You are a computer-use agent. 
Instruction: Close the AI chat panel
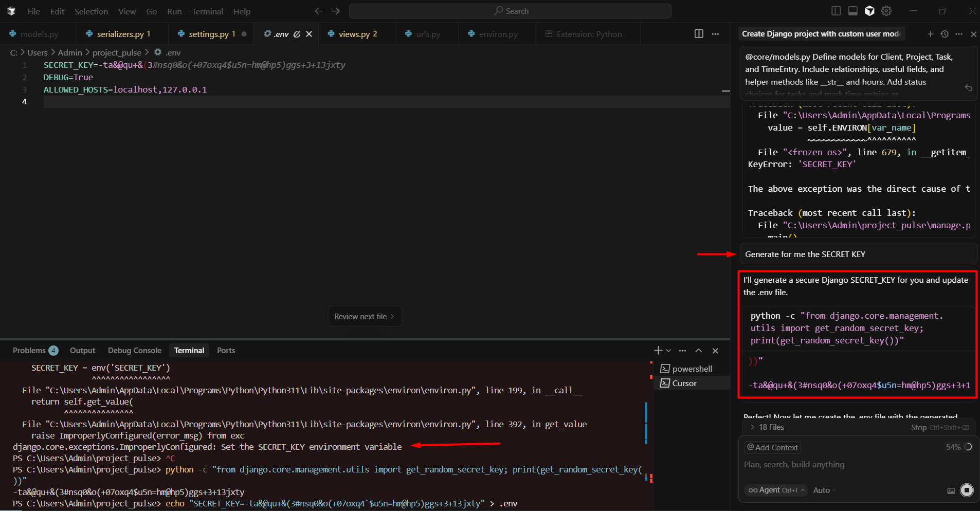point(973,34)
